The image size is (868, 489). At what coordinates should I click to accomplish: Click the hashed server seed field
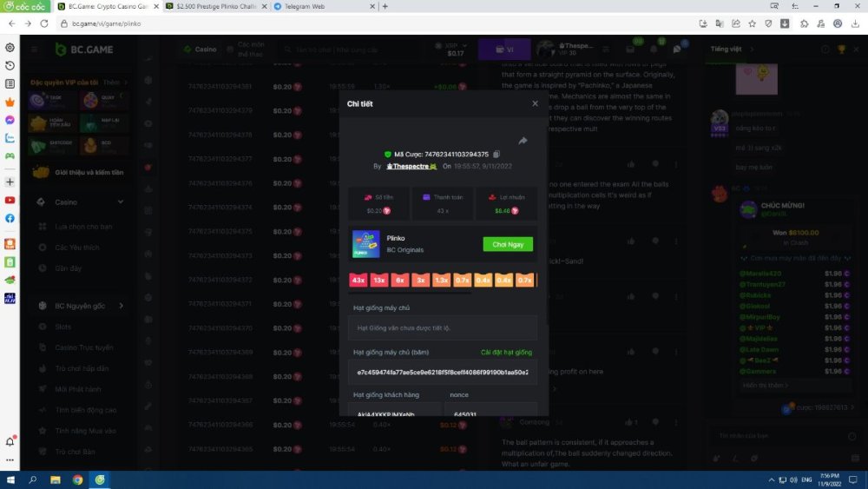tap(442, 372)
